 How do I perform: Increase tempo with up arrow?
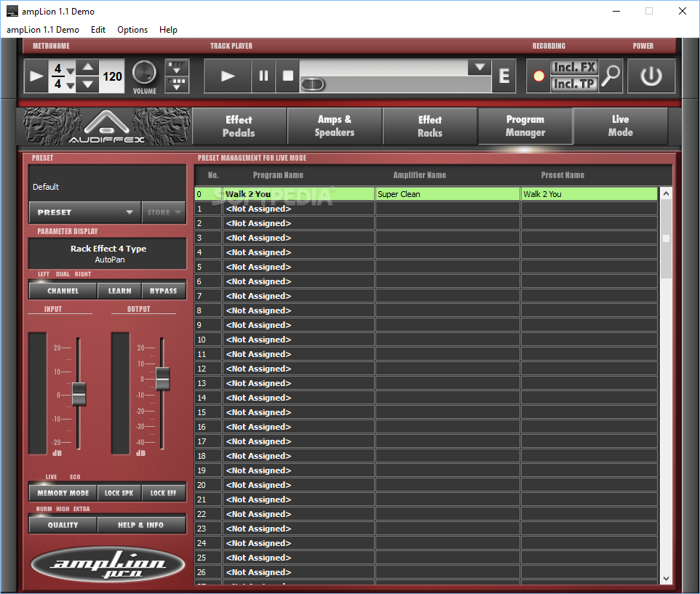(88, 68)
